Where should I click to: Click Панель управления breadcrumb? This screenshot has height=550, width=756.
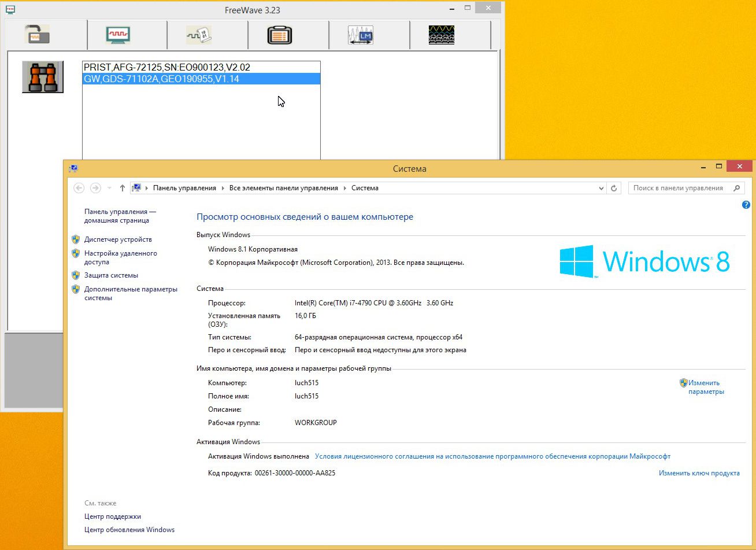pyautogui.click(x=184, y=188)
